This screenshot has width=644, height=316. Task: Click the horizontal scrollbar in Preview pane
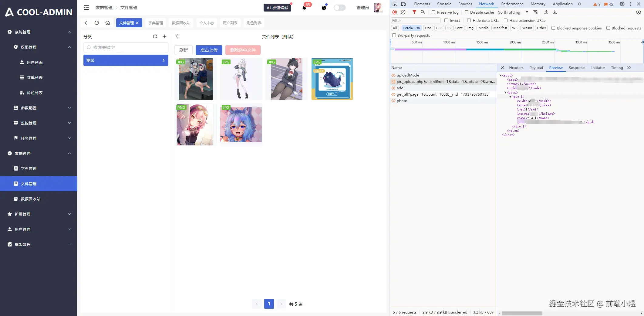click(522, 313)
